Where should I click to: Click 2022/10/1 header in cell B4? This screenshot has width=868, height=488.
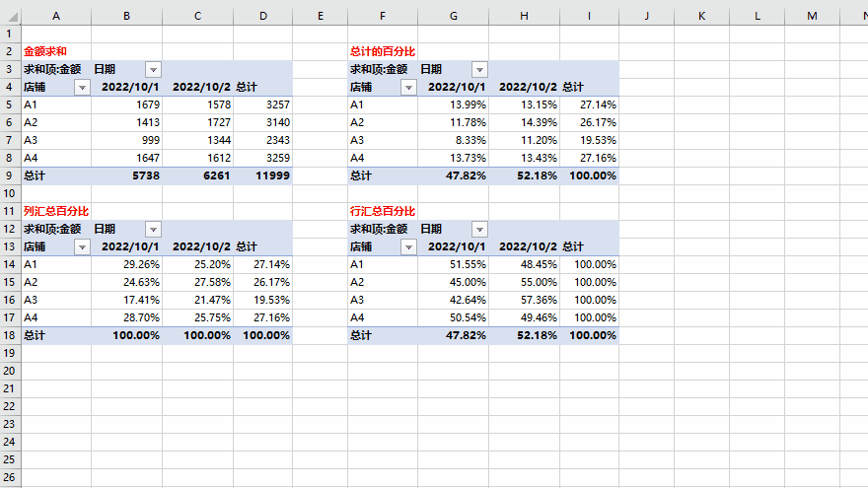[130, 87]
